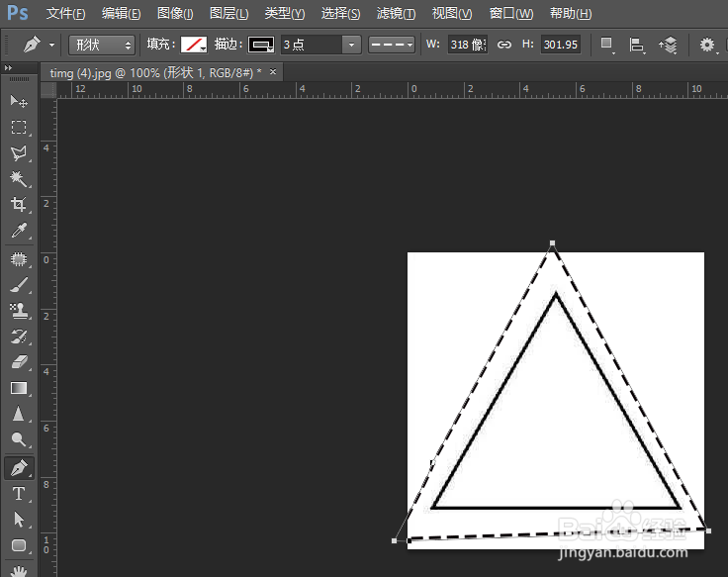Click the H height input field
This screenshot has width=728, height=577.
(561, 45)
